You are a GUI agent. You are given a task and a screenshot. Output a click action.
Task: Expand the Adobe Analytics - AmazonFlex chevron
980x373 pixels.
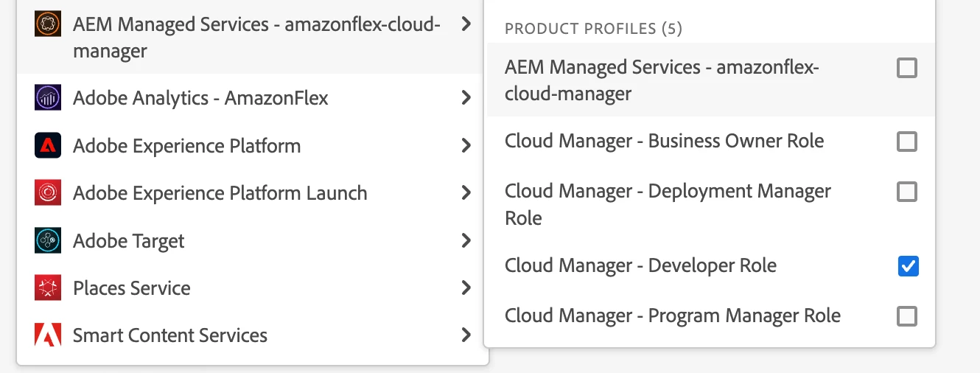(x=466, y=97)
